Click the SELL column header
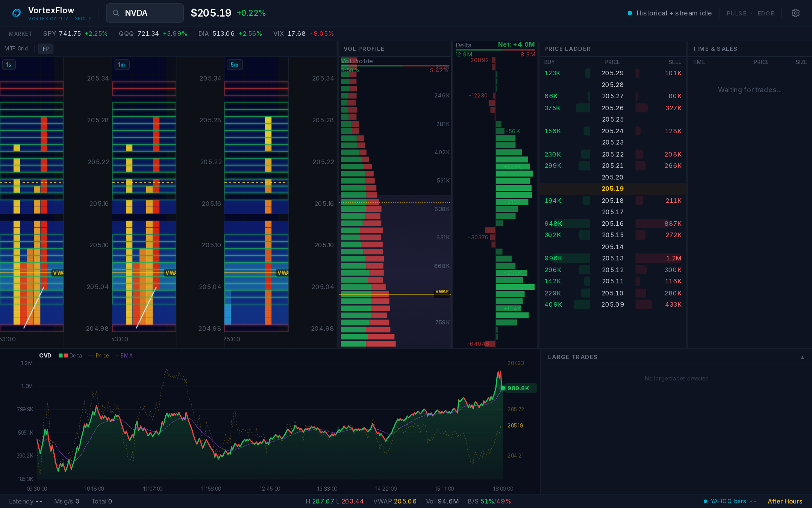This screenshot has height=508, width=812. pos(675,62)
